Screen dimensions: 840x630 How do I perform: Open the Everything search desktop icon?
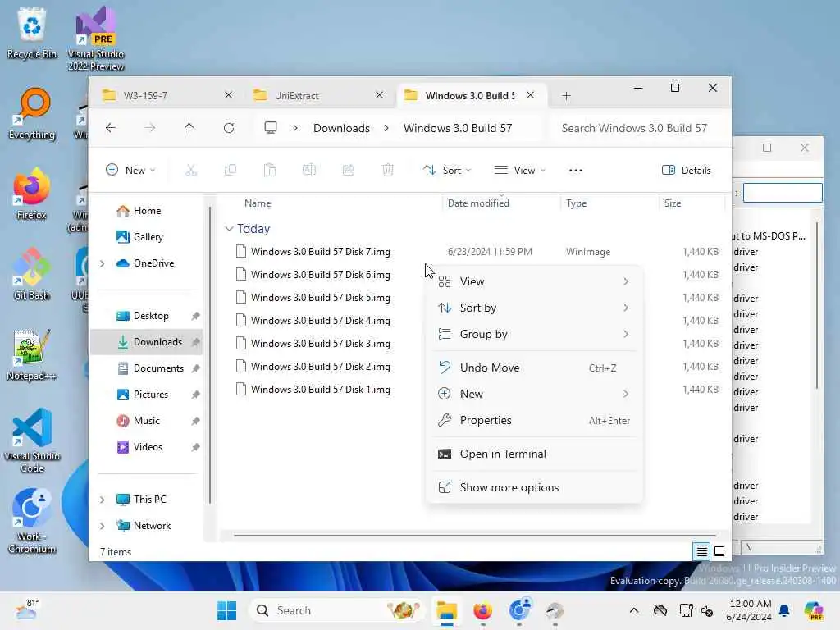(x=32, y=113)
